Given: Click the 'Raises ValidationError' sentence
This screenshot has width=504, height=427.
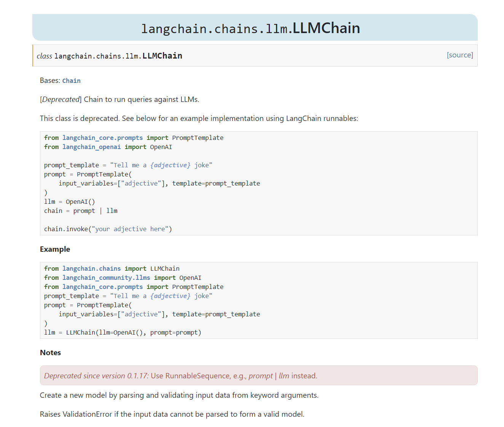Looking at the screenshot, I should click(172, 414).
